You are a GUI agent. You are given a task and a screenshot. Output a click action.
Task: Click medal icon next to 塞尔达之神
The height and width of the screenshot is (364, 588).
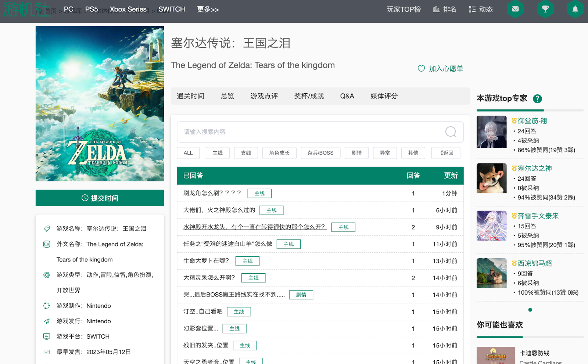click(514, 168)
